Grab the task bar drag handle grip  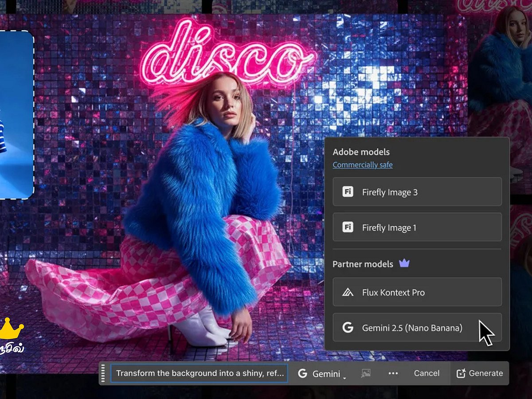[104, 373]
